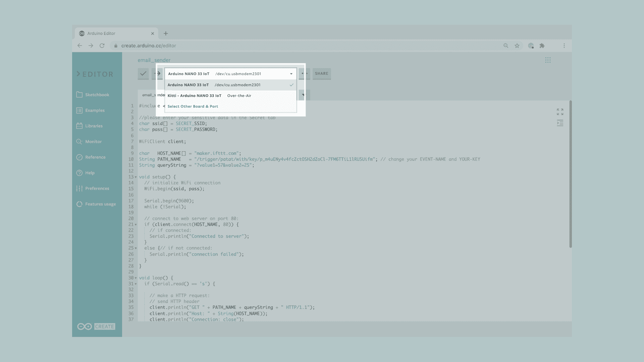Open the Sketchbook sidebar section
Image resolution: width=644 pixels, height=362 pixels.
(97, 95)
